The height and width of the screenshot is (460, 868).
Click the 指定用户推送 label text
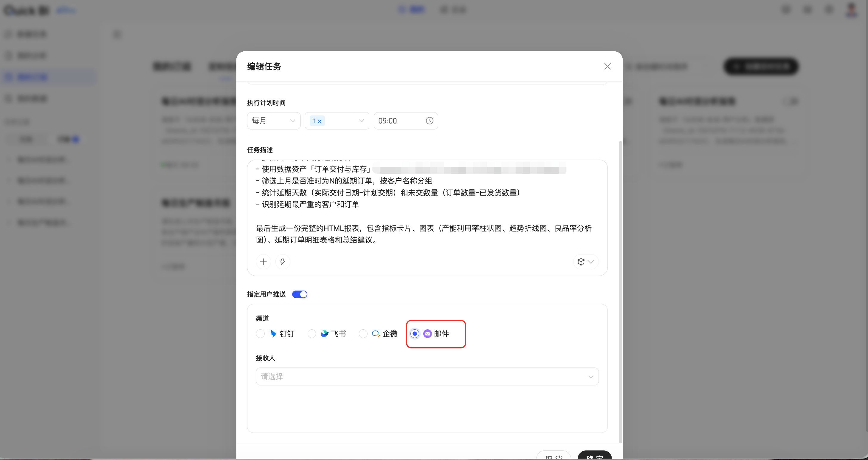tap(266, 294)
